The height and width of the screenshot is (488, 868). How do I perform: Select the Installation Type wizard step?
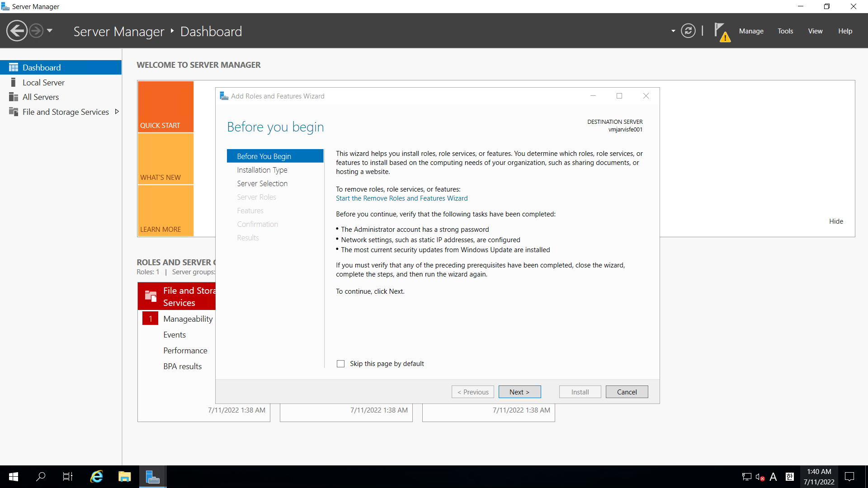(x=262, y=170)
